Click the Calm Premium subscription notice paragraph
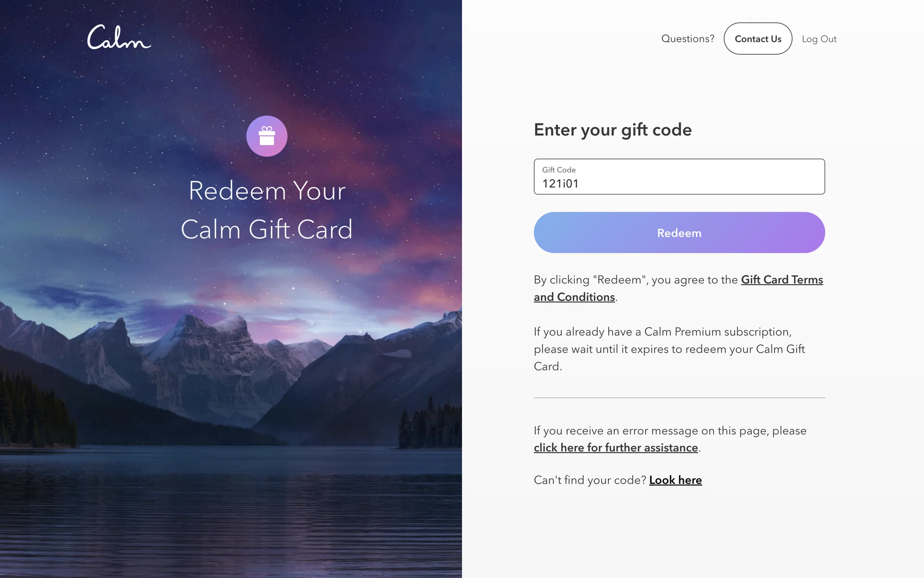 (x=669, y=349)
